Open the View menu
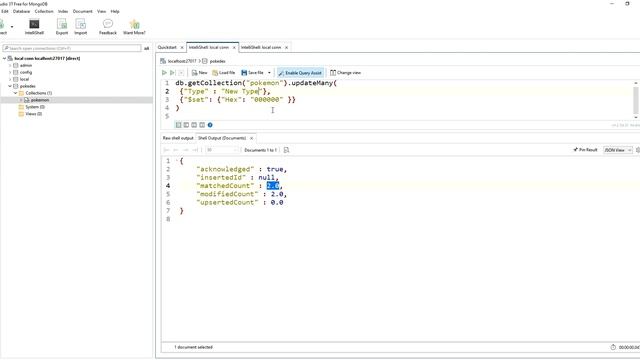This screenshot has width=640, height=360. (102, 11)
